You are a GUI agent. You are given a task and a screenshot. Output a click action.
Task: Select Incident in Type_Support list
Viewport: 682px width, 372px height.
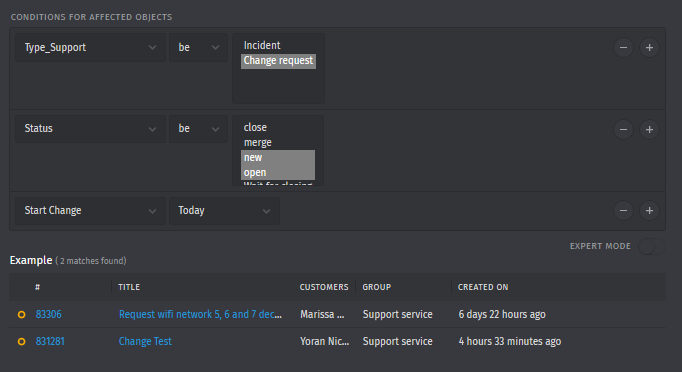(x=278, y=45)
